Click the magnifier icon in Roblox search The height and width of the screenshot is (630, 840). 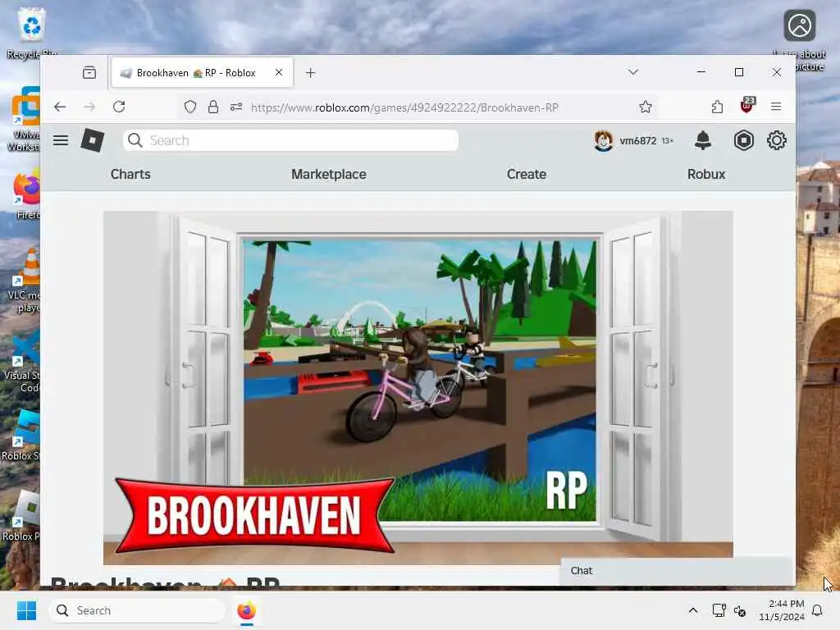(135, 140)
